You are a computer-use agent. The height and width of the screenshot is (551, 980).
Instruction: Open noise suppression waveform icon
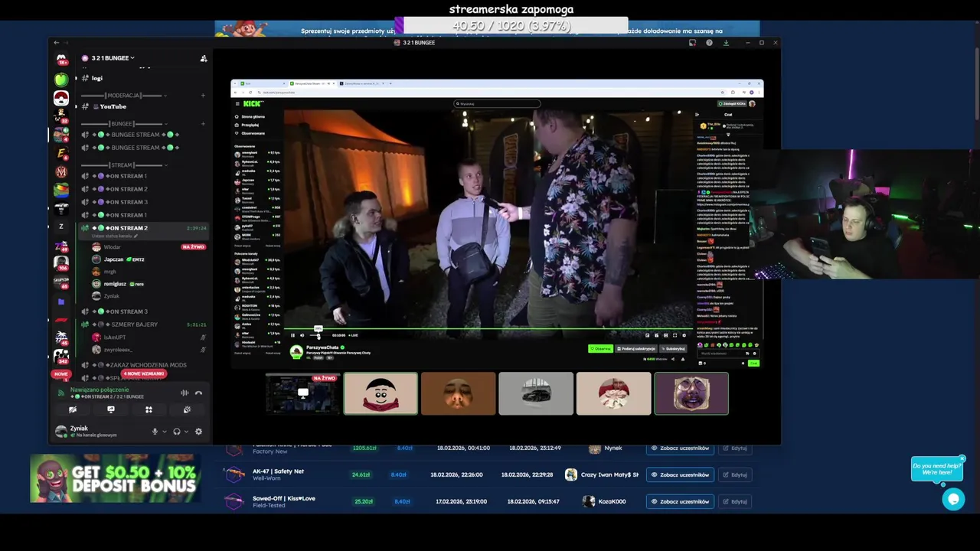coord(185,393)
